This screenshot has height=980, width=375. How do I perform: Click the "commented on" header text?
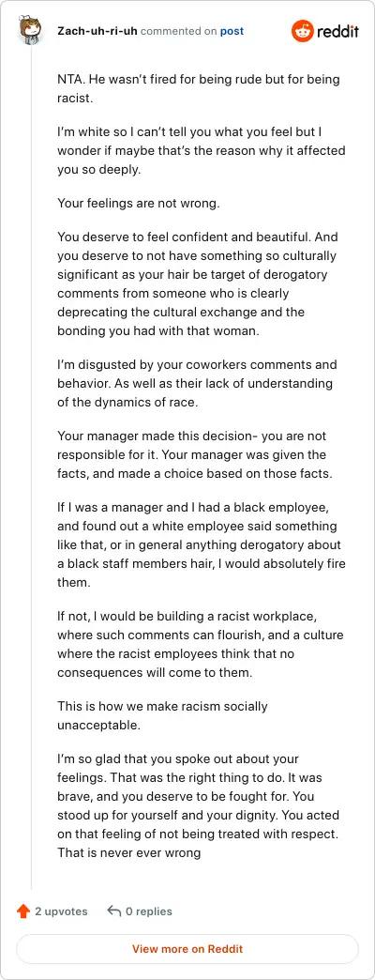pyautogui.click(x=178, y=31)
